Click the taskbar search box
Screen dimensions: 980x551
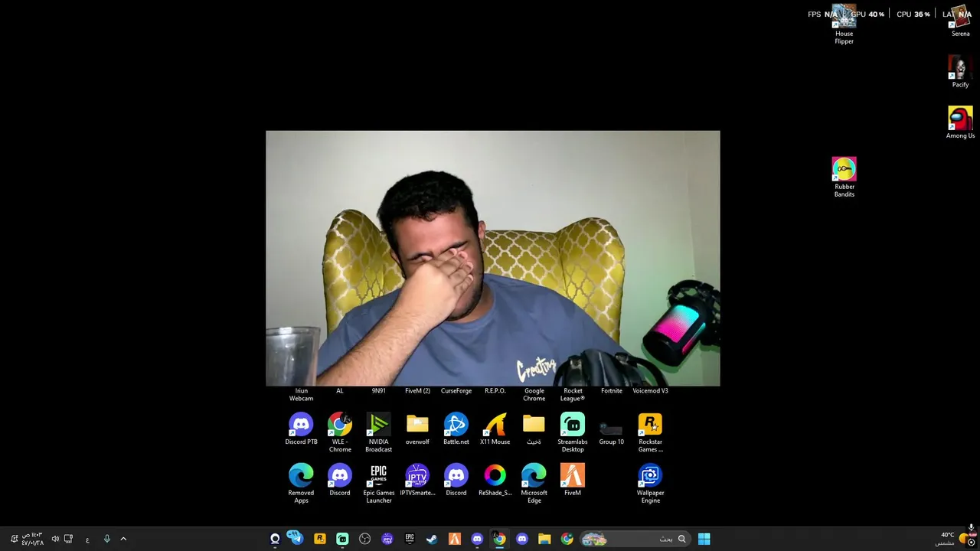pos(635,539)
